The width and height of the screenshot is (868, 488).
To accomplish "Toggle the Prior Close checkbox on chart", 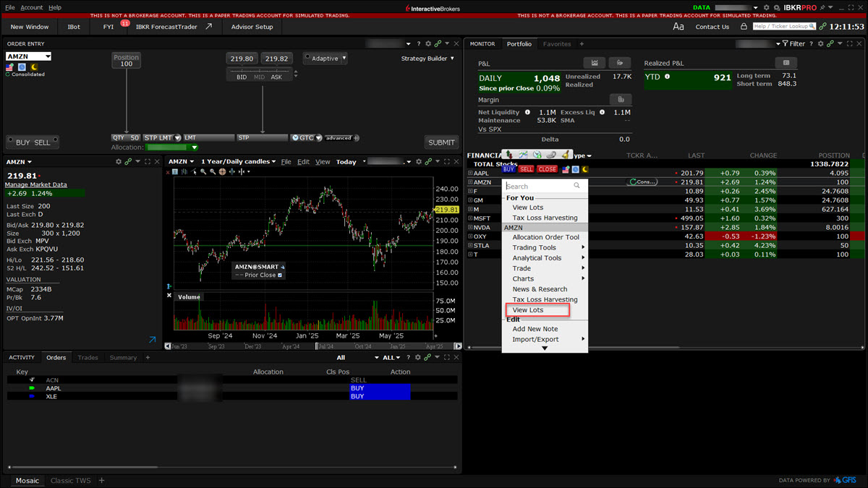I will tap(280, 275).
